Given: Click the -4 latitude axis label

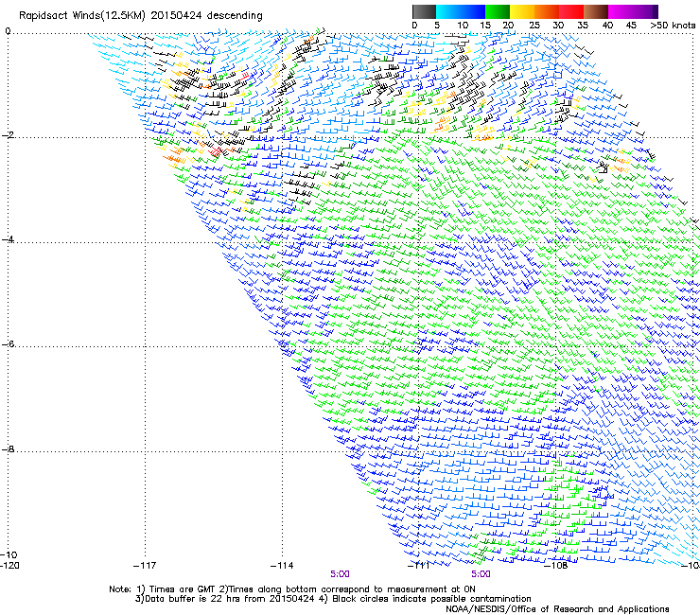Looking at the screenshot, I should (x=8, y=239).
